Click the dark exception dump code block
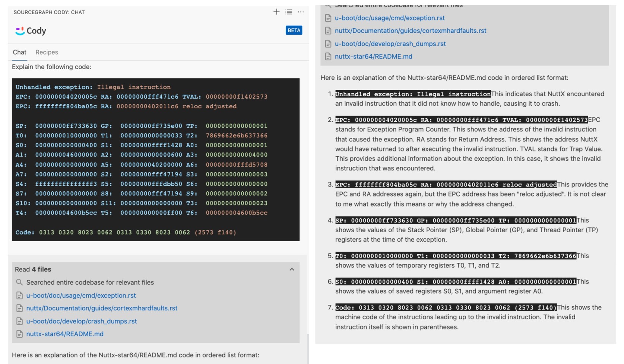 pyautogui.click(x=155, y=159)
